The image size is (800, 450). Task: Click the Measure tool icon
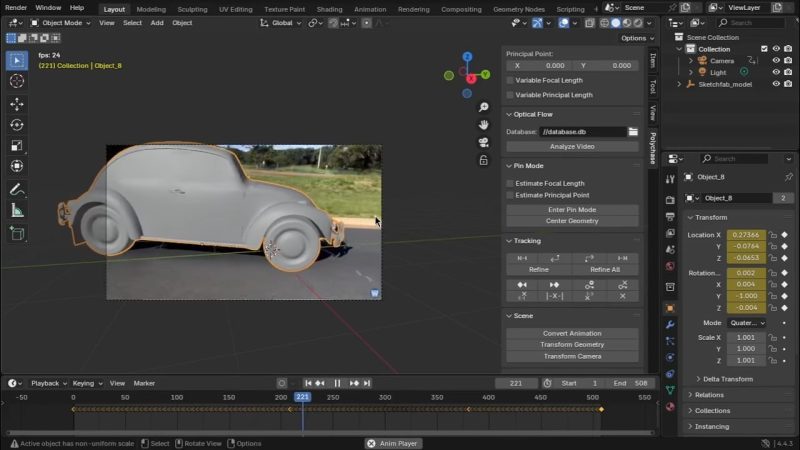(17, 210)
